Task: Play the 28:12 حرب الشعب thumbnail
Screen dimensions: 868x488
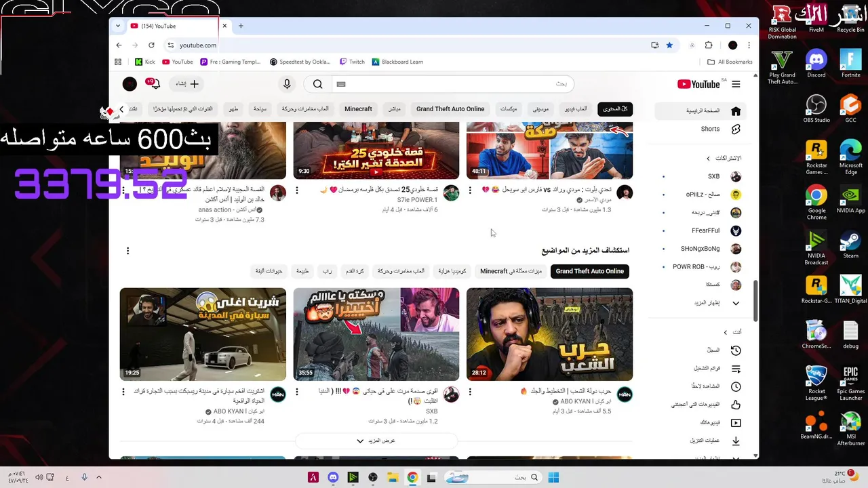Action: 549,334
